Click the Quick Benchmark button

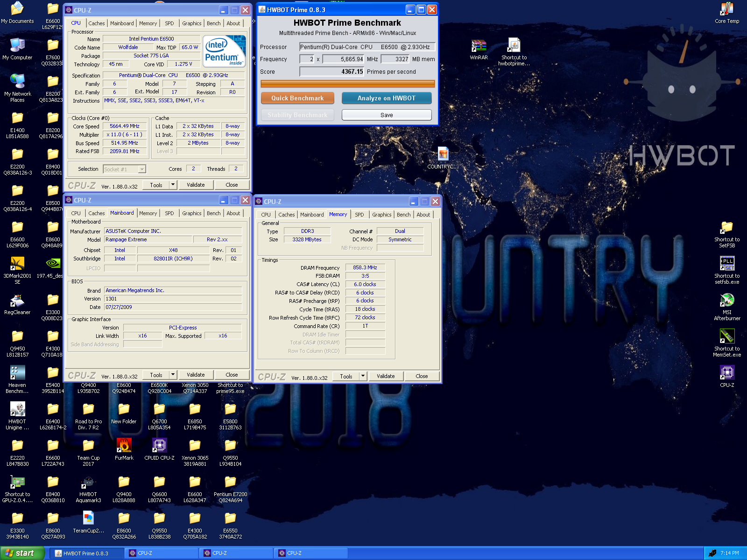pos(297,98)
